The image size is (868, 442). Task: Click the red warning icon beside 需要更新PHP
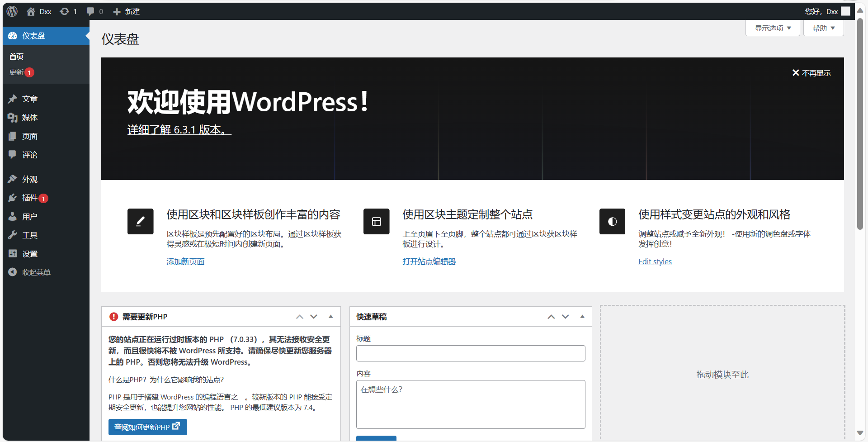pyautogui.click(x=113, y=317)
